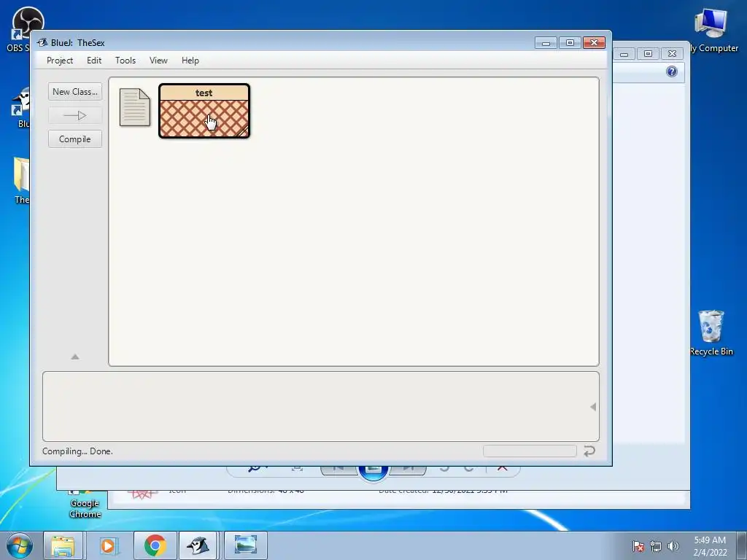
Task: Minimize the BlueJ window
Action: [x=546, y=43]
